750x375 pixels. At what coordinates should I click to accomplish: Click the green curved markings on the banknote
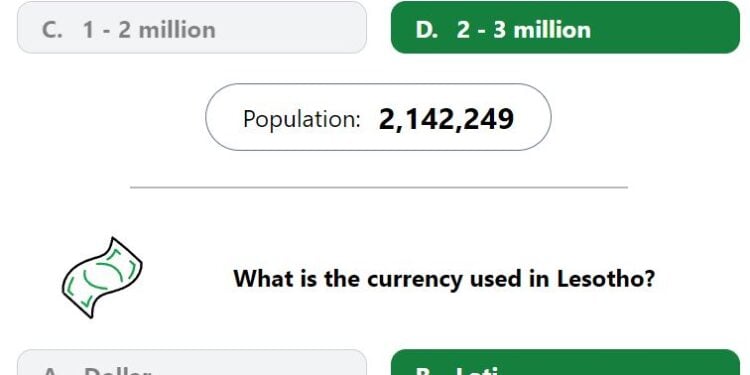click(102, 278)
